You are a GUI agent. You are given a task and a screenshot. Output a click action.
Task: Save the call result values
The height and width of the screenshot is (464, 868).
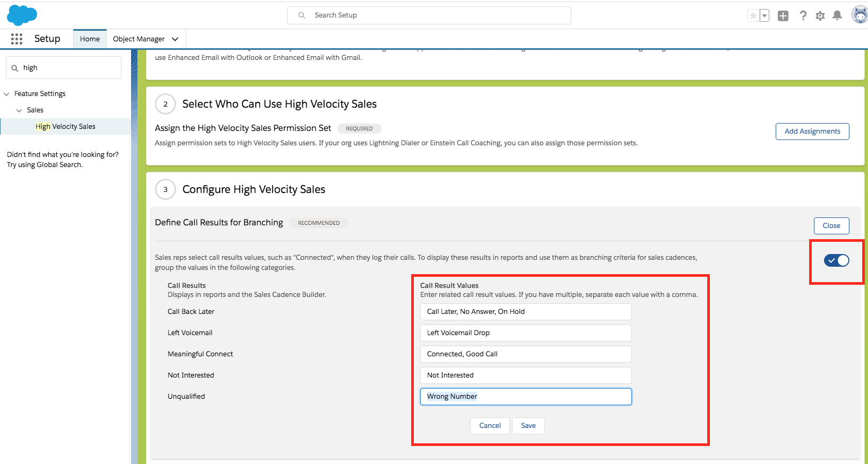point(528,426)
